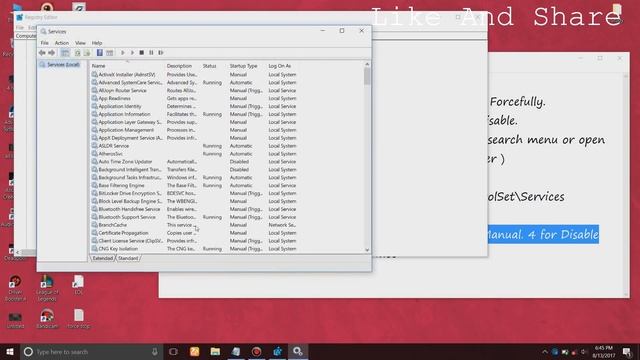Image resolution: width=640 pixels, height=360 pixels.
Task: Open the Windows Start menu
Action: pyautogui.click(x=10, y=351)
